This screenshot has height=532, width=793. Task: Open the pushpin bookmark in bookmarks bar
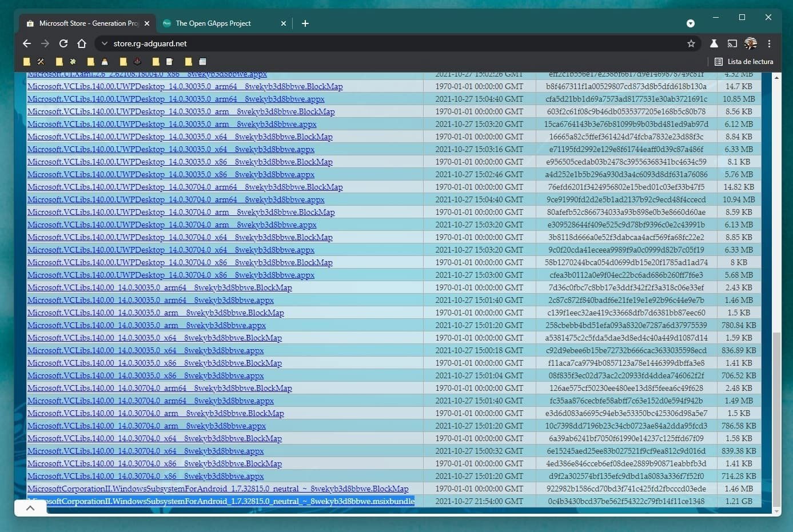pyautogui.click(x=73, y=62)
